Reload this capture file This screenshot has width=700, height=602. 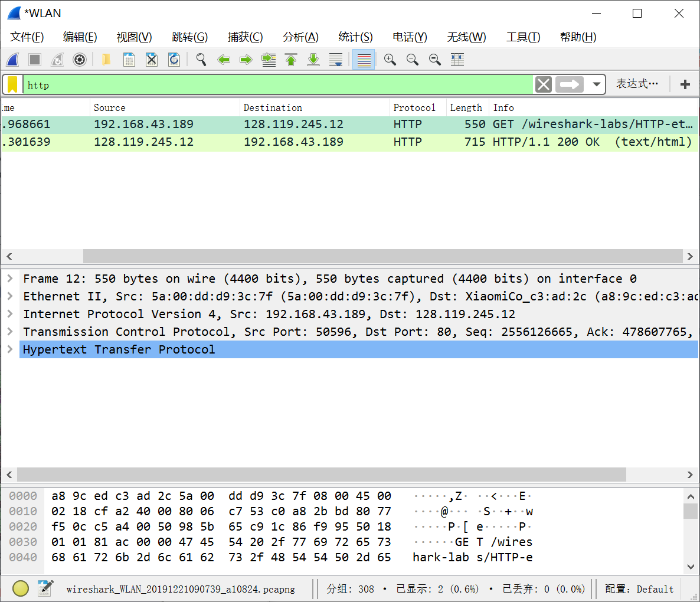[174, 60]
